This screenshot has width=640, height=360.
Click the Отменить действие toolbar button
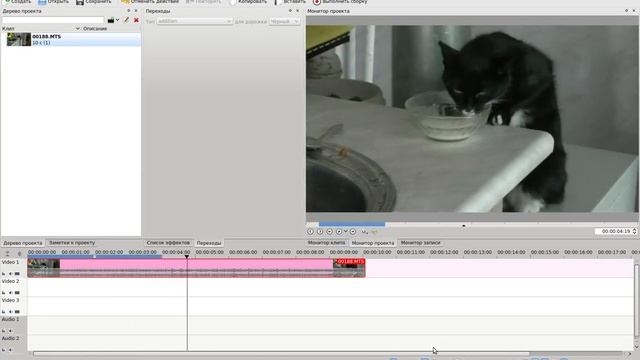(x=150, y=2)
